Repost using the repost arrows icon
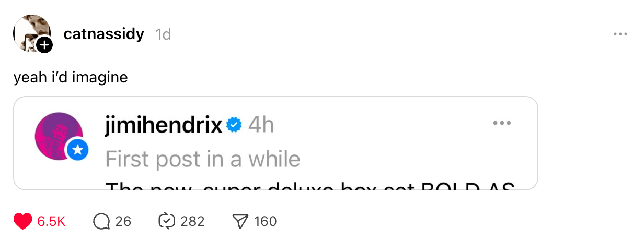 [x=166, y=222]
